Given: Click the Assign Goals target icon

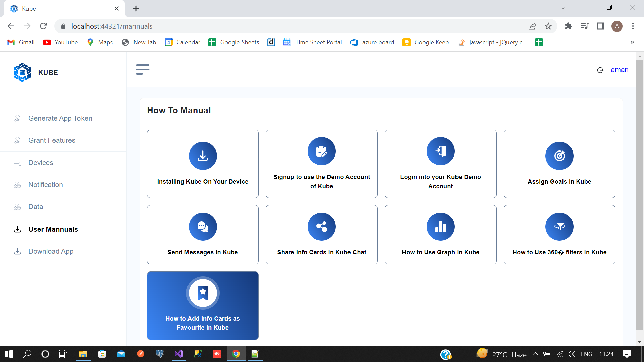Looking at the screenshot, I should 559,156.
